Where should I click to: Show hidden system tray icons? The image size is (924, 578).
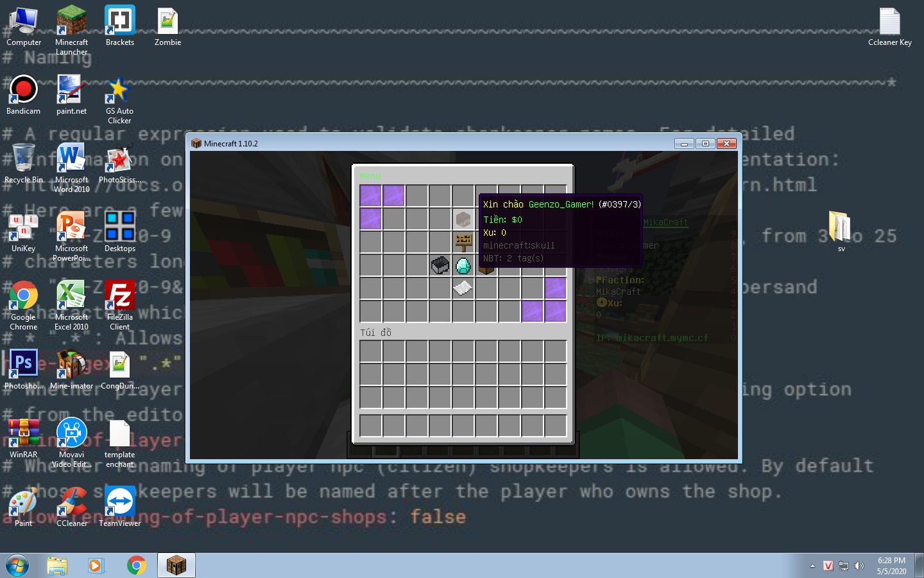tap(812, 566)
